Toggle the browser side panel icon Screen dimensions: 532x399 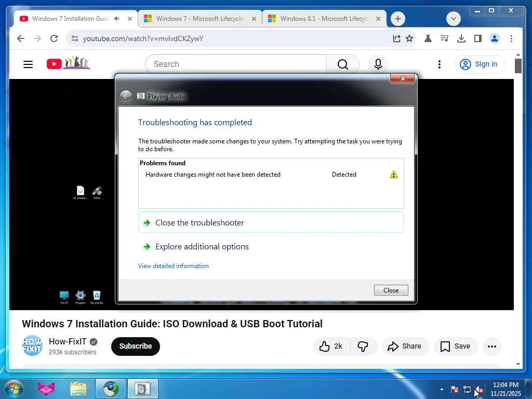tap(478, 38)
